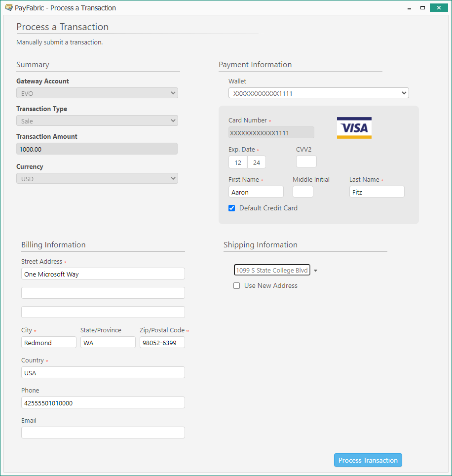The height and width of the screenshot is (476, 452).
Task: Click the Process Transaction button
Action: coord(368,460)
